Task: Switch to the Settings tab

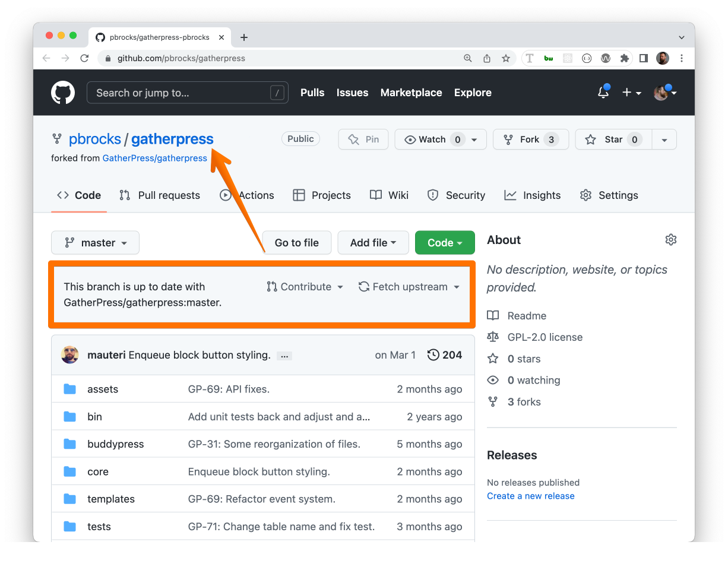Action: [x=609, y=195]
